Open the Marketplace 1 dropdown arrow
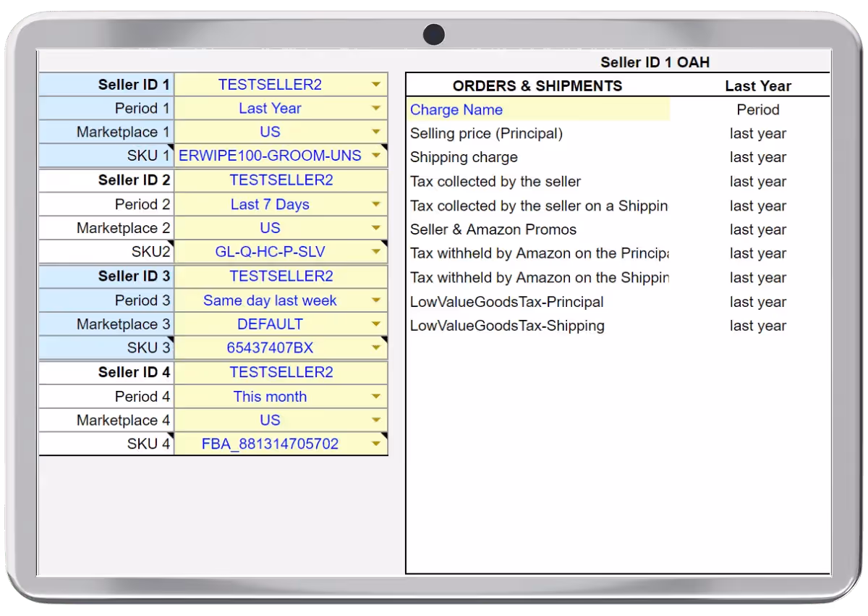 [375, 132]
